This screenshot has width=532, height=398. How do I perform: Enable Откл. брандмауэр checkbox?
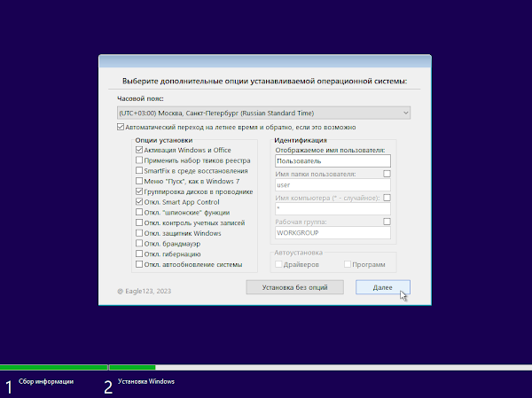pos(139,243)
